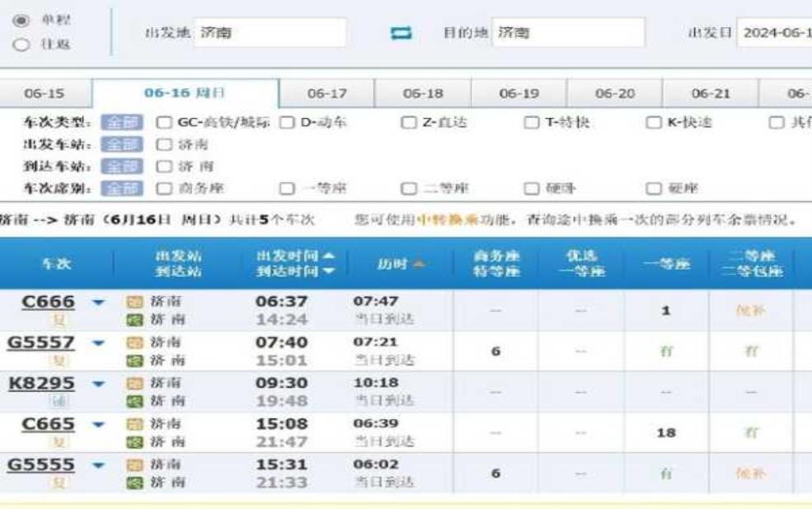Select the 单程 one-way radio button
812x509 pixels.
(21, 20)
